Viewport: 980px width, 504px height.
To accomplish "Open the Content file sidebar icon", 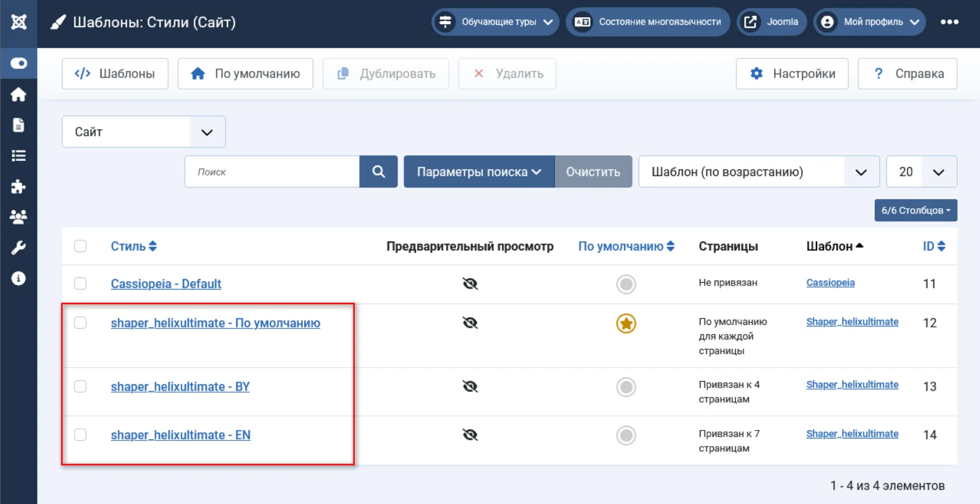I will point(19,125).
